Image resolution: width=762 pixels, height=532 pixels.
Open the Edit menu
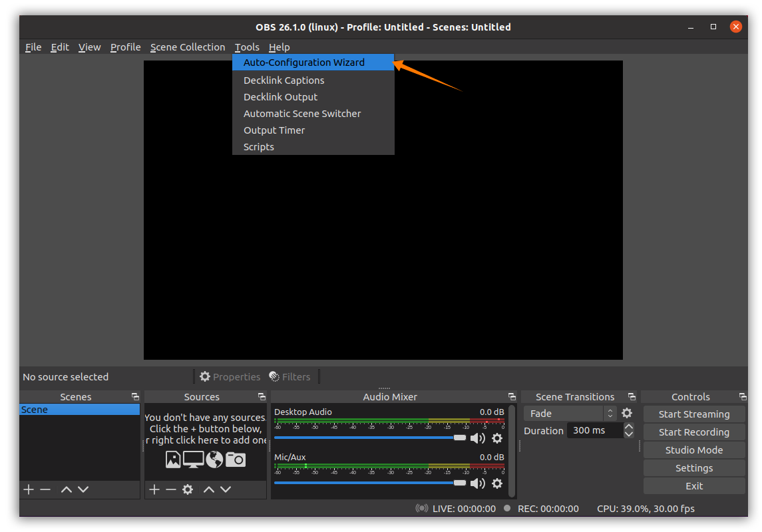60,47
